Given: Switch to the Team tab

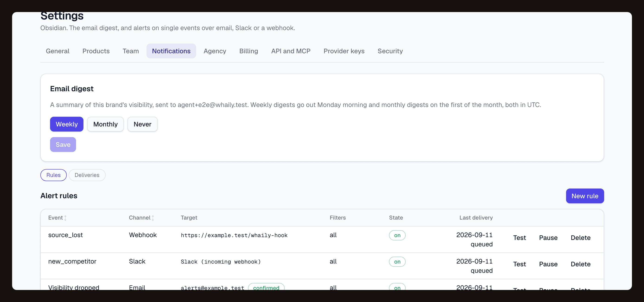Looking at the screenshot, I should pyautogui.click(x=131, y=51).
